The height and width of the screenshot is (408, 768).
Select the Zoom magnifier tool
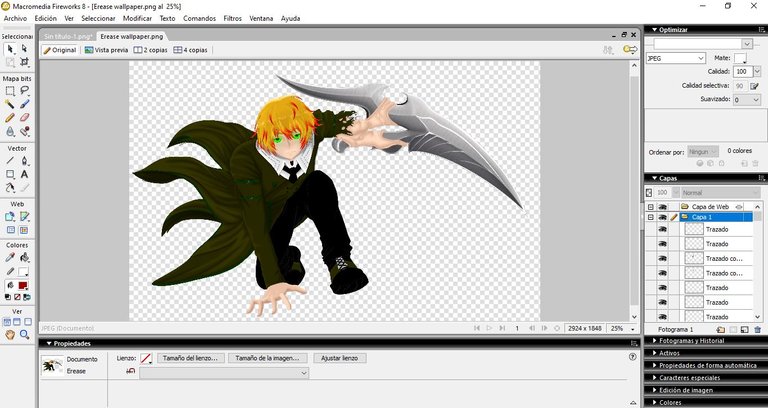(24, 335)
